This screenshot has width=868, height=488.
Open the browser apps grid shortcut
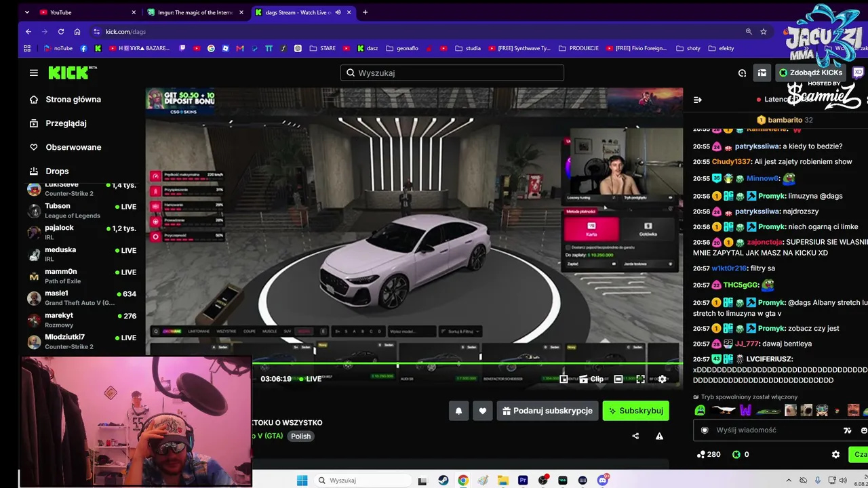point(27,48)
